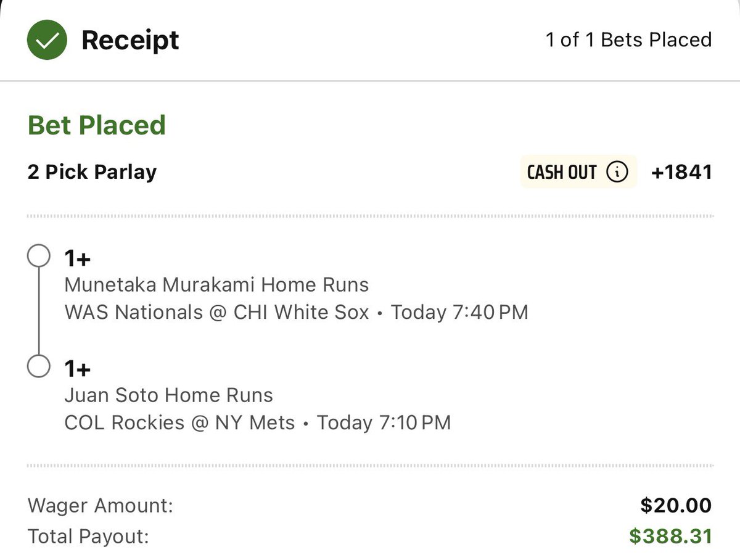Click the green Bet Placed heading
740x560 pixels.
tap(97, 125)
